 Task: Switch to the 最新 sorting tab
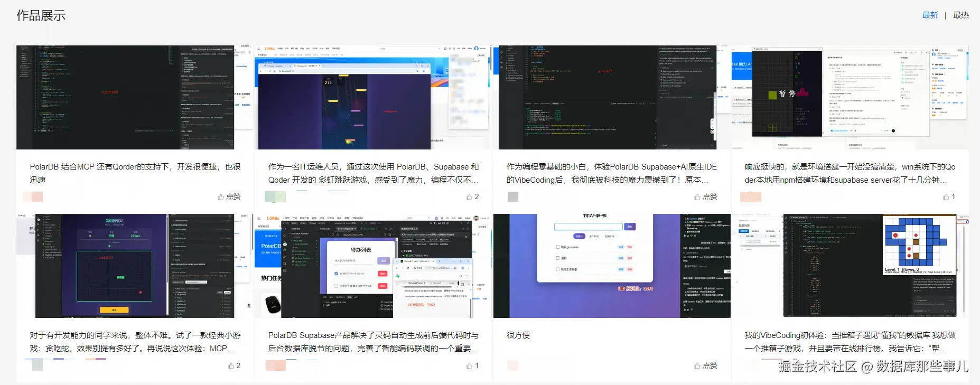[x=930, y=15]
